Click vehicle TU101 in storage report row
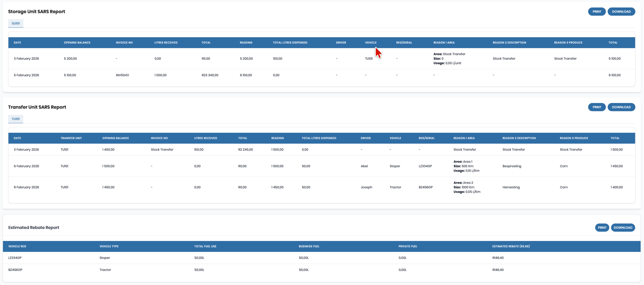 [369, 59]
